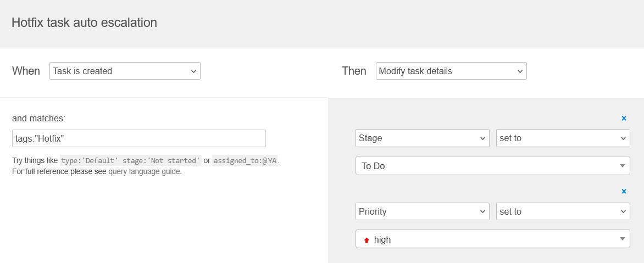Viewport: 644px width, 263px height.
Task: Open the 'set to' operator beside Priority
Action: 563,211
